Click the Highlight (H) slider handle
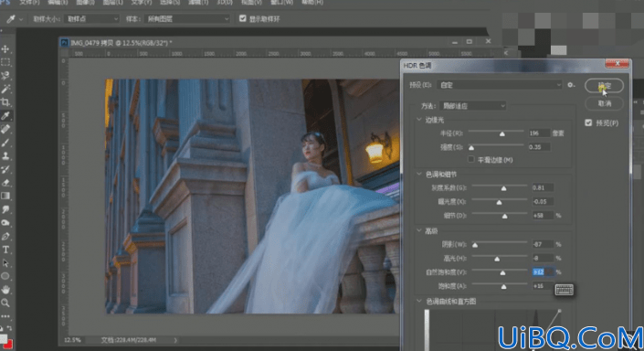Viewport: 644px width, 351px height. coord(497,259)
